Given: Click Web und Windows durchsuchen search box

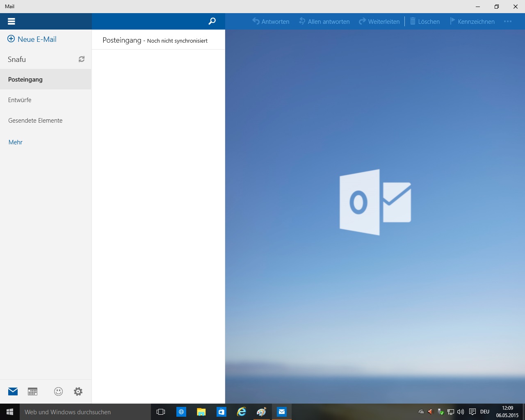Looking at the screenshot, I should click(x=85, y=412).
